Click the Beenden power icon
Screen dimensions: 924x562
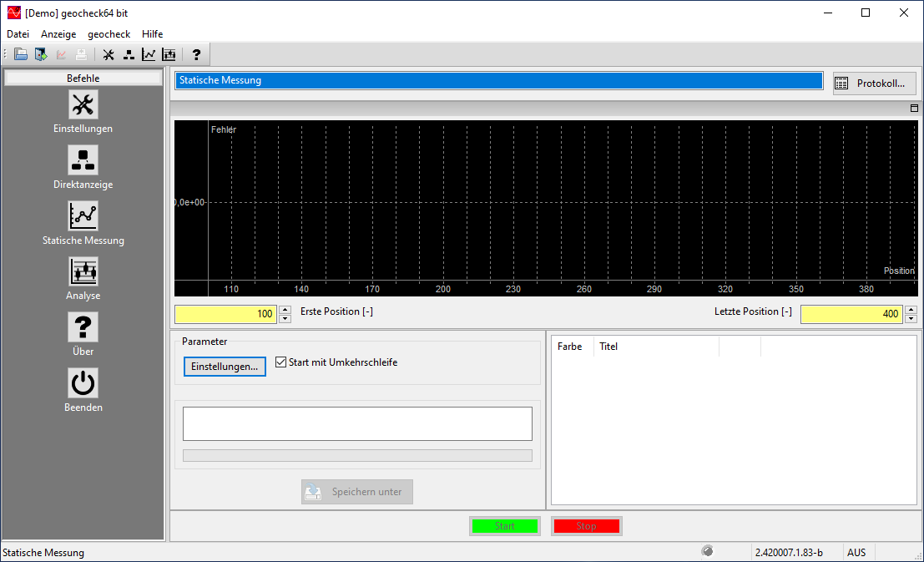[83, 383]
